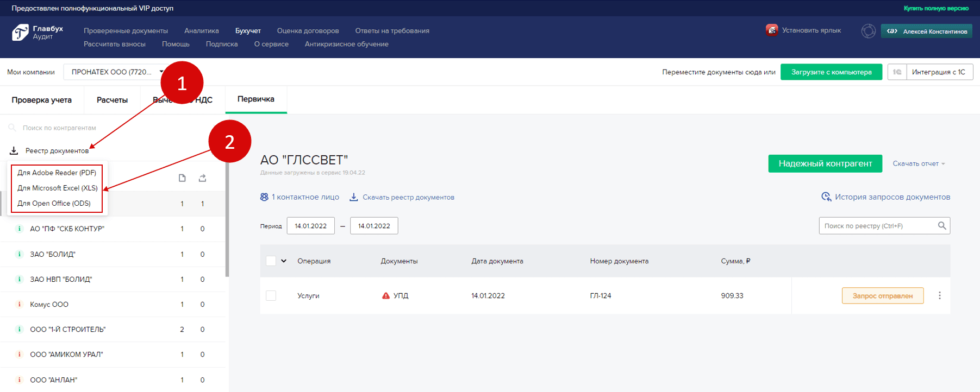Click the Установить ярлык icon

click(772, 30)
